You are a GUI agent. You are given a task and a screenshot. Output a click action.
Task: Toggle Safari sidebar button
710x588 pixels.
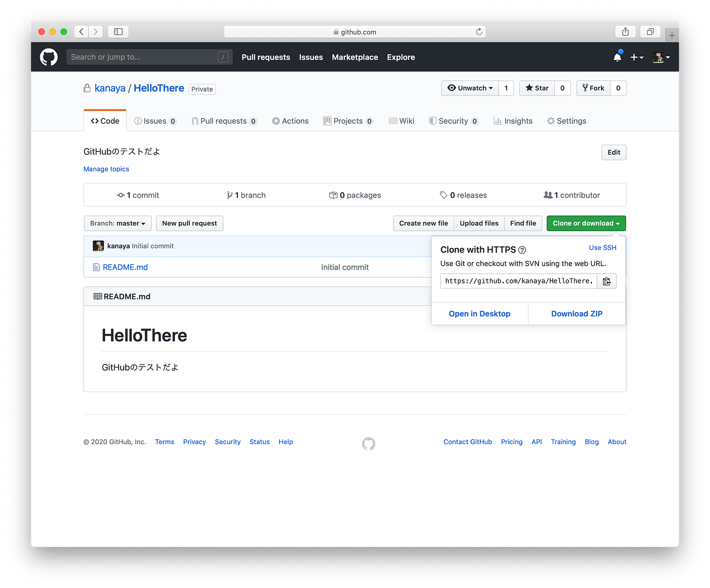tap(118, 31)
